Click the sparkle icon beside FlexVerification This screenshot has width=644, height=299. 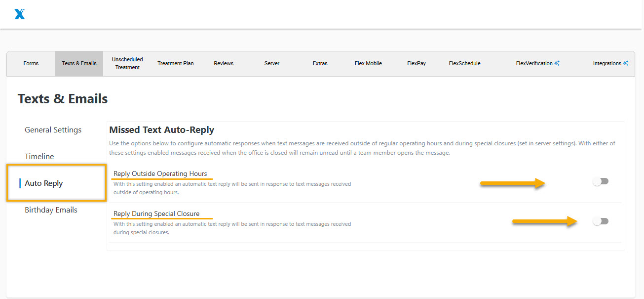point(557,63)
